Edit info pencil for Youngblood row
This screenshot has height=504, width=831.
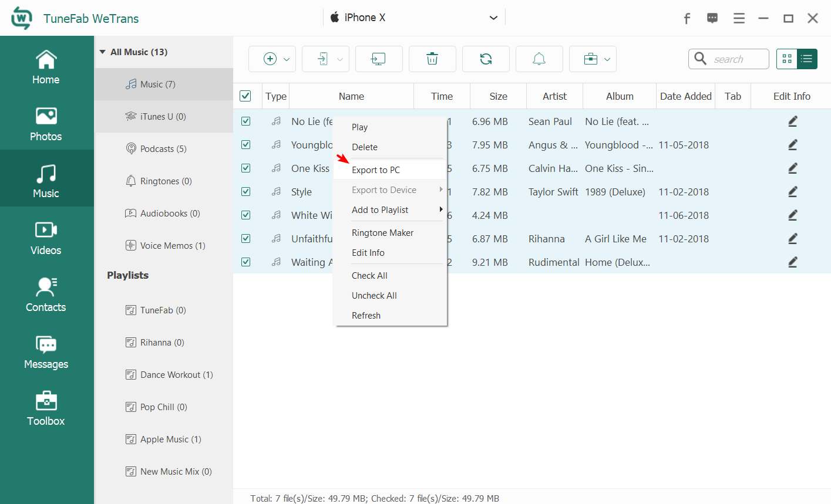792,145
